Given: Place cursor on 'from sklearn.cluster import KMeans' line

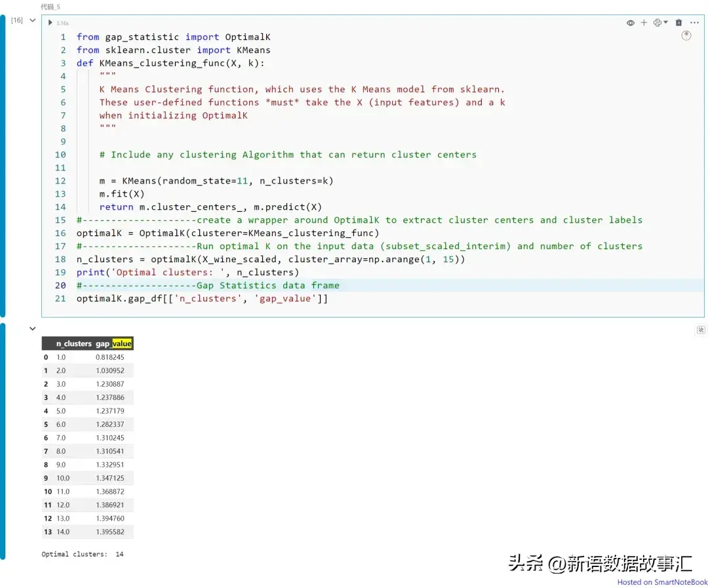Looking at the screenshot, I should pos(173,50).
